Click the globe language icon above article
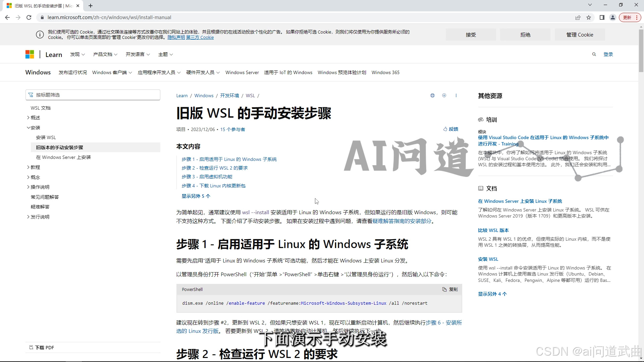 coord(432,96)
